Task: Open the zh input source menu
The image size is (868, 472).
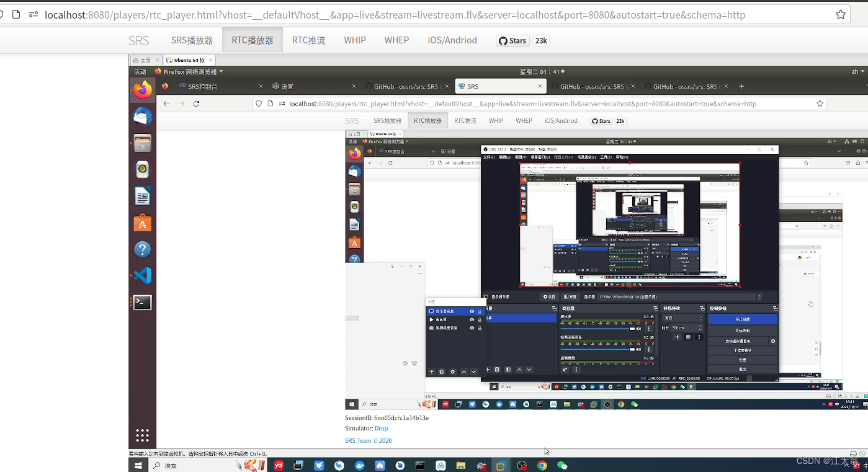Action: click(857, 71)
